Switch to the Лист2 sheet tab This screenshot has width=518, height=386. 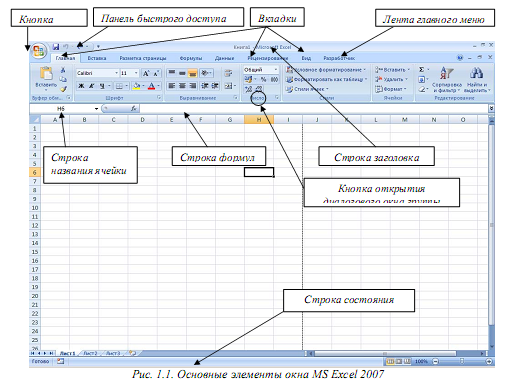[90, 353]
